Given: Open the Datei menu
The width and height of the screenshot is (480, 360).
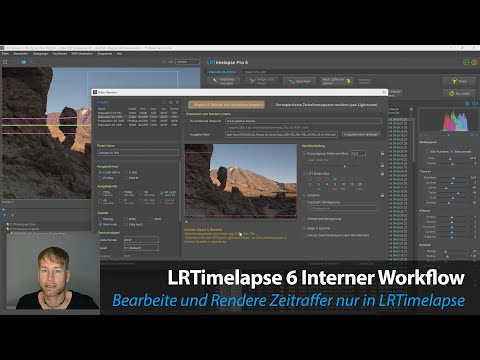Looking at the screenshot, I should tap(6, 54).
